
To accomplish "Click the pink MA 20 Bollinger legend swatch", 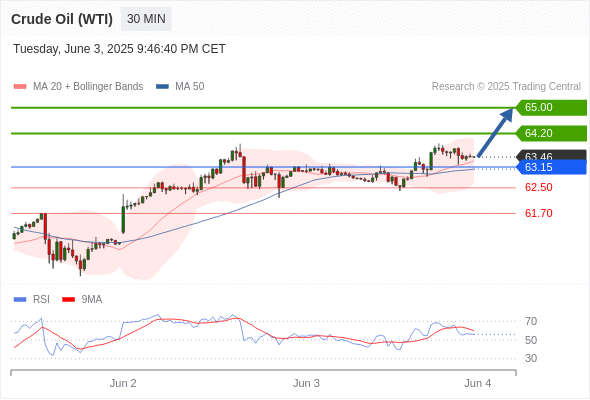I will click(x=20, y=87).
